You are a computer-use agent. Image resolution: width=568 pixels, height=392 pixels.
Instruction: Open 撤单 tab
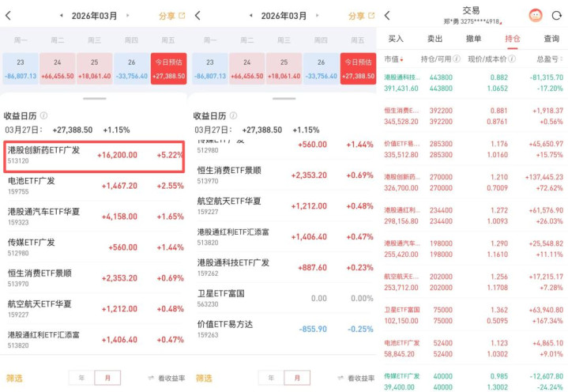click(473, 39)
